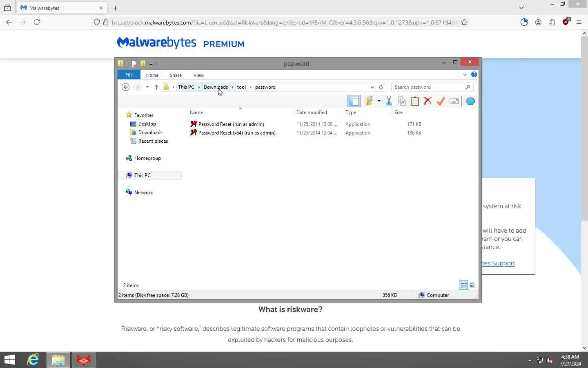Open the folder options icon with checkmark

(370, 101)
